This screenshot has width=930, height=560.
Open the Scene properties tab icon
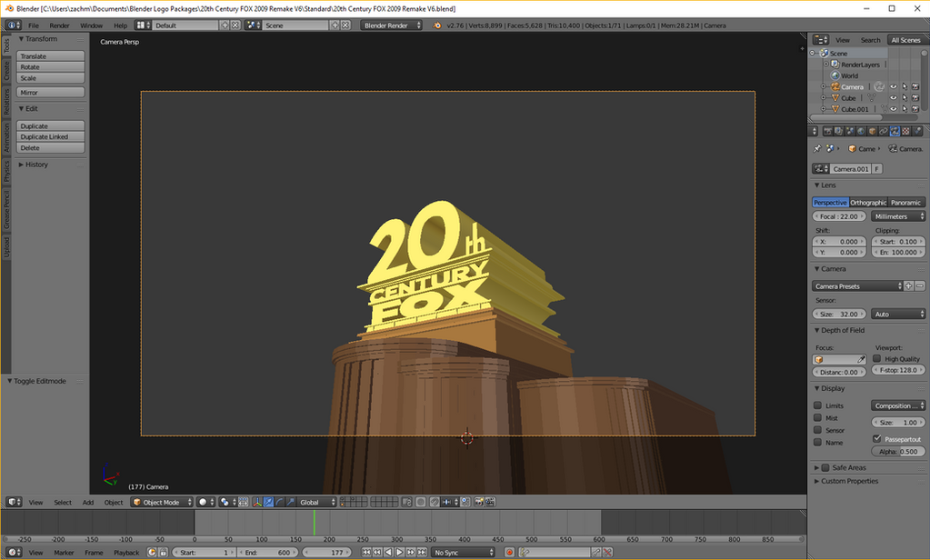click(850, 131)
